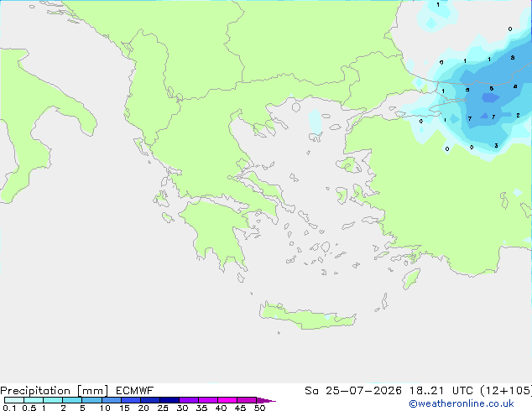
Task: Click the island of Crete on the map
Action: tap(307, 317)
